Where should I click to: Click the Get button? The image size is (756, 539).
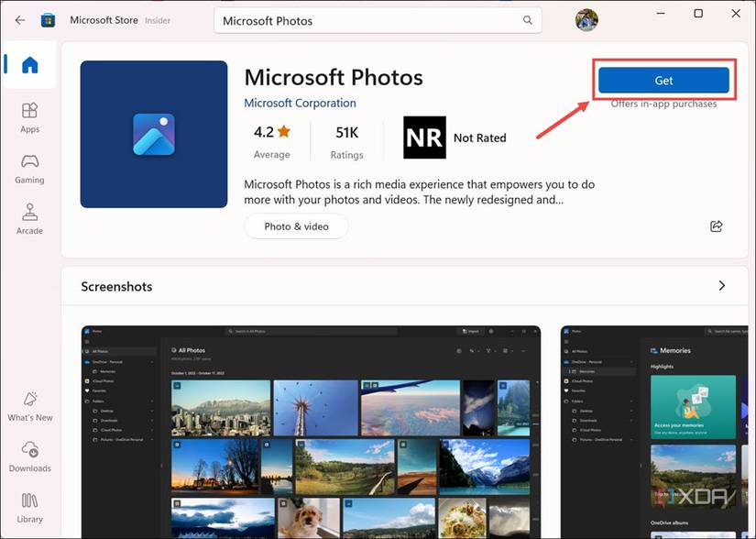(664, 80)
